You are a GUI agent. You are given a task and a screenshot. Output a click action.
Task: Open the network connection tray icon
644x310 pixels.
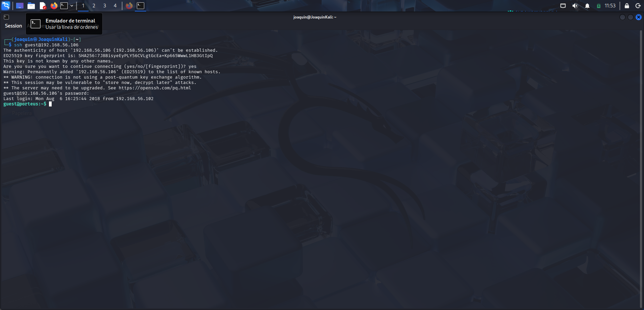(x=563, y=6)
